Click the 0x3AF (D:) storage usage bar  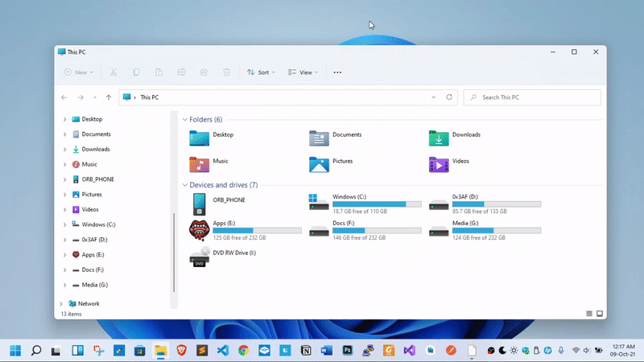[497, 204]
